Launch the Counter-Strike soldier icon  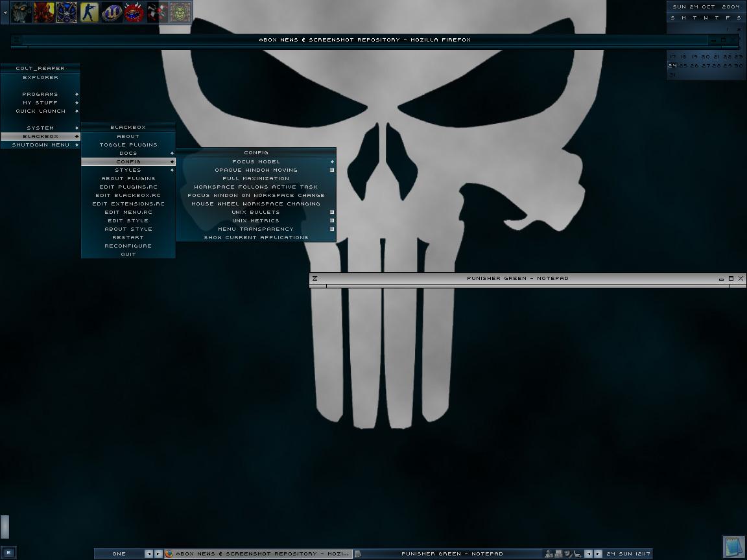coord(89,12)
